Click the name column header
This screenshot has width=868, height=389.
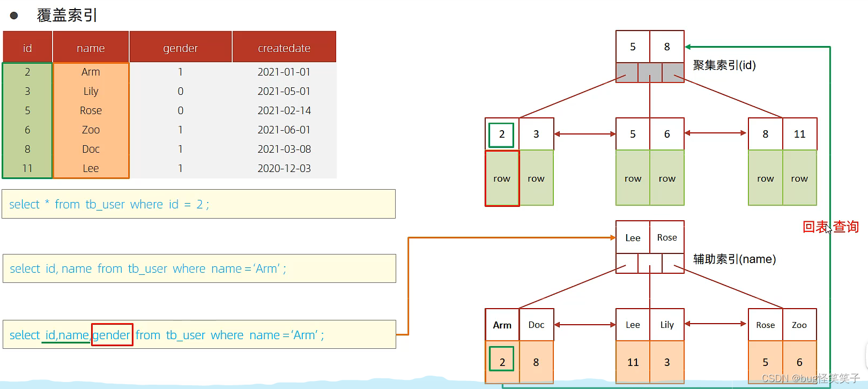pos(91,47)
